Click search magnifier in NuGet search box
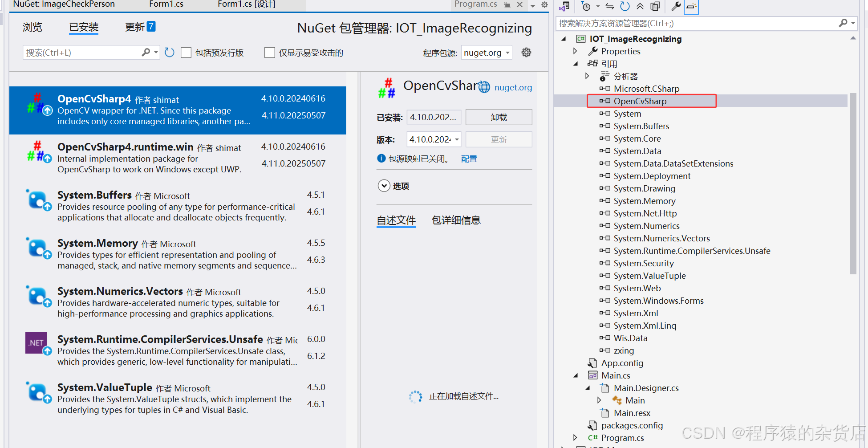The width and height of the screenshot is (868, 448). (x=146, y=53)
